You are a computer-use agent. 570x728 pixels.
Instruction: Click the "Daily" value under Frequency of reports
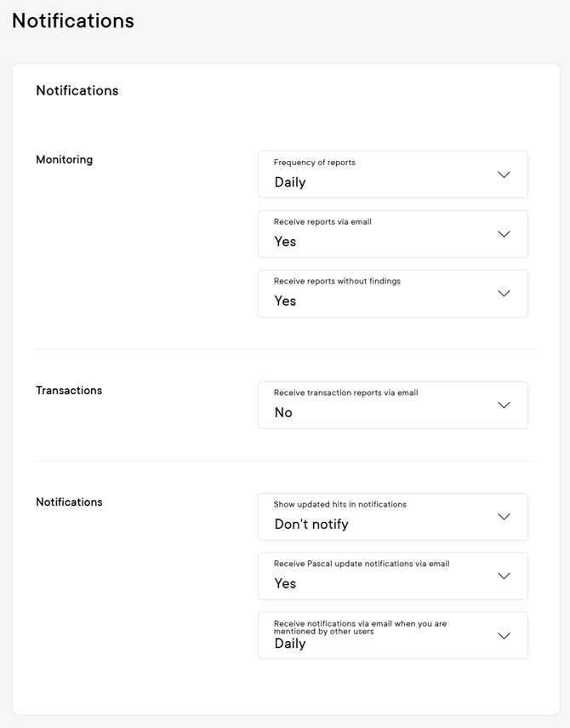[x=290, y=182]
